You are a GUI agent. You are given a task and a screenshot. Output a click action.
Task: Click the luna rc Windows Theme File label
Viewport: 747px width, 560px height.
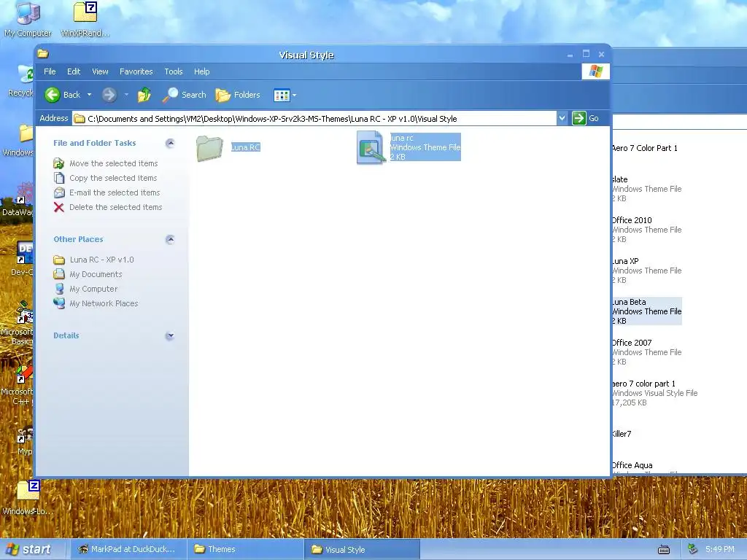[x=425, y=147]
